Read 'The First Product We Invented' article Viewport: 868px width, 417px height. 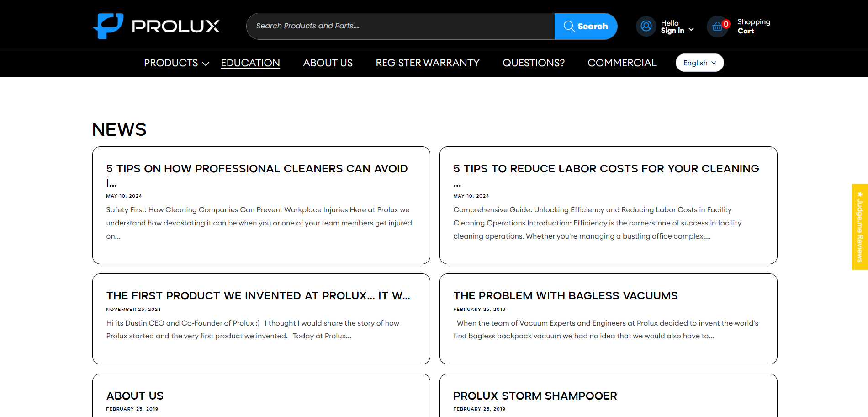pos(258,295)
